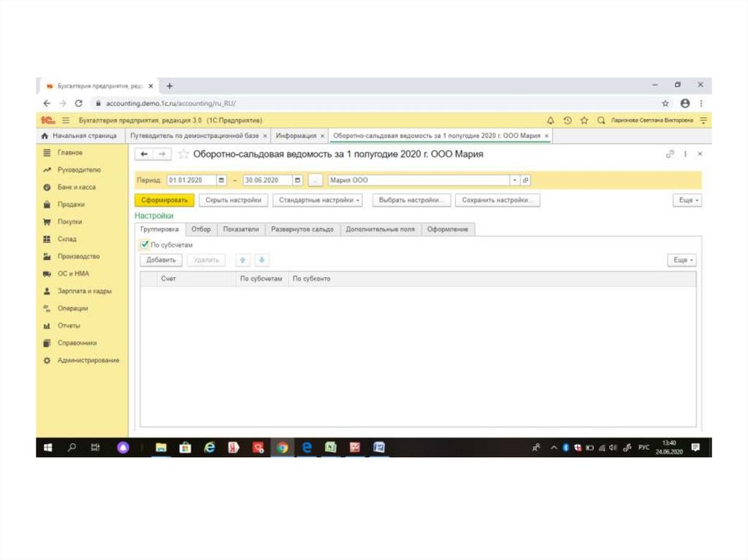Click the back navigation arrow in report header
The image size is (748, 560).
coord(145,154)
